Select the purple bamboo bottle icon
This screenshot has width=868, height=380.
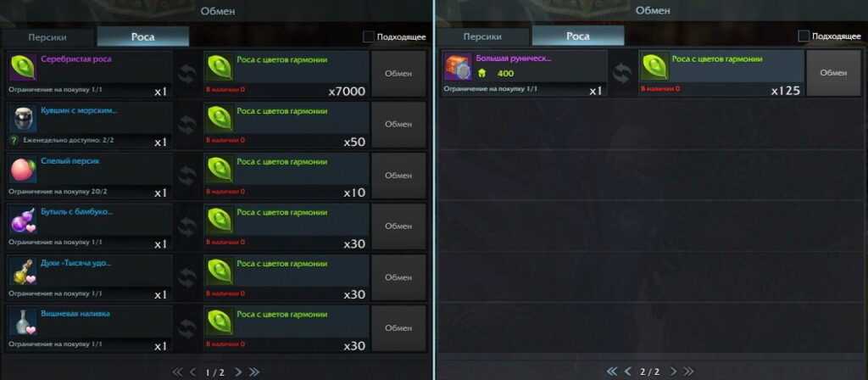click(x=23, y=221)
